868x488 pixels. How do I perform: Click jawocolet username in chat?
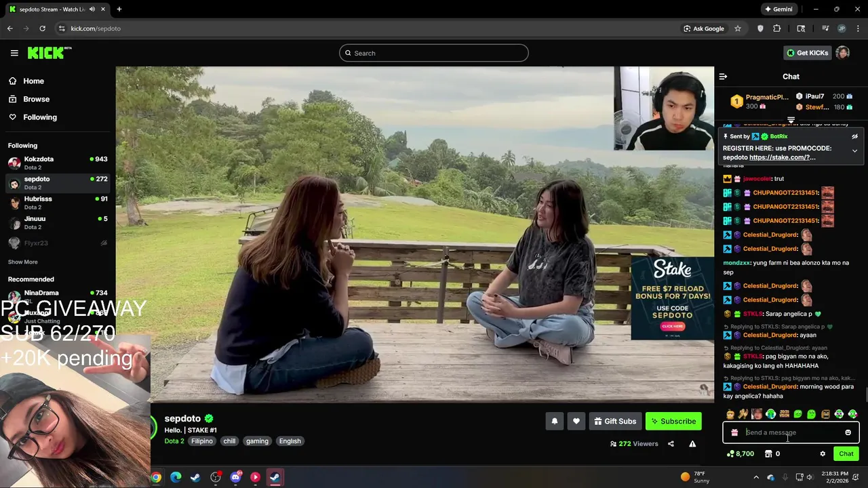pyautogui.click(x=757, y=179)
